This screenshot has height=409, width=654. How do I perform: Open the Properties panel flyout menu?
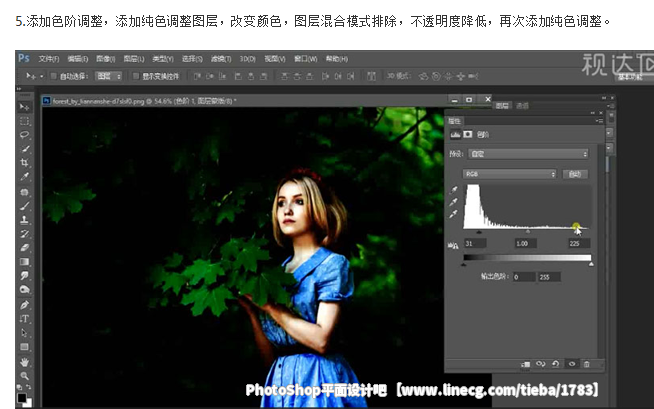tap(599, 121)
